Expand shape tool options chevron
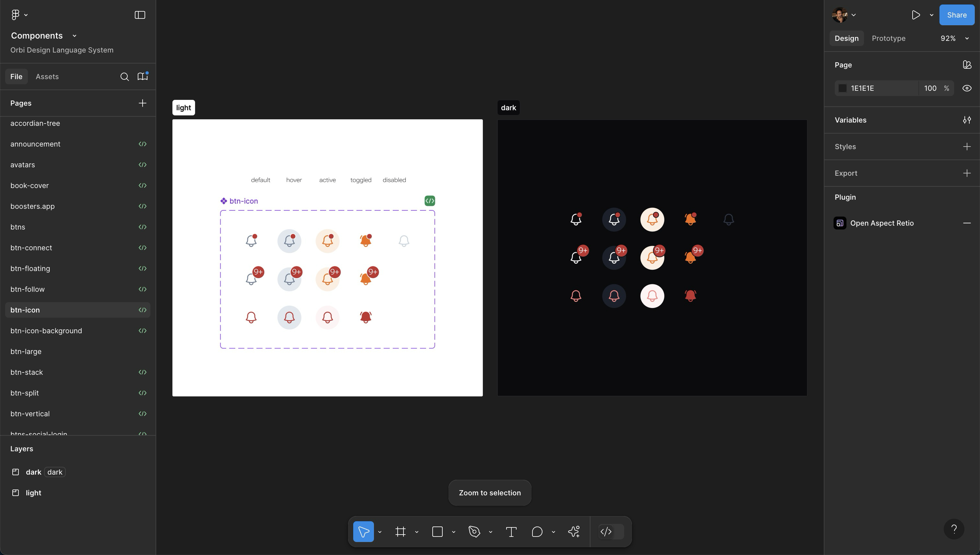Image resolution: width=980 pixels, height=555 pixels. (x=453, y=532)
